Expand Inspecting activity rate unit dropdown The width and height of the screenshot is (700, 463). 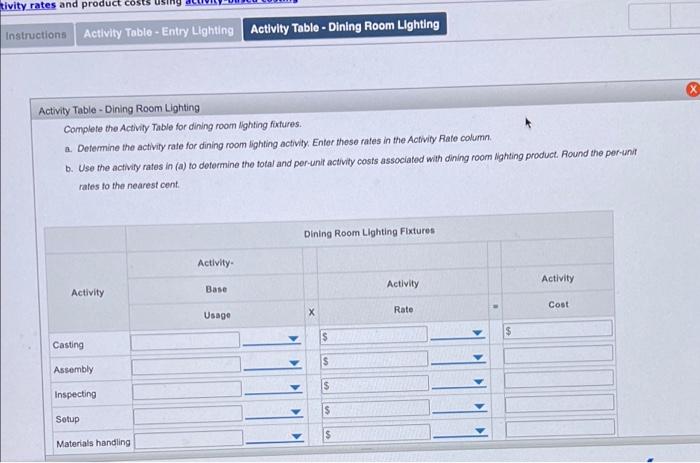(x=459, y=383)
